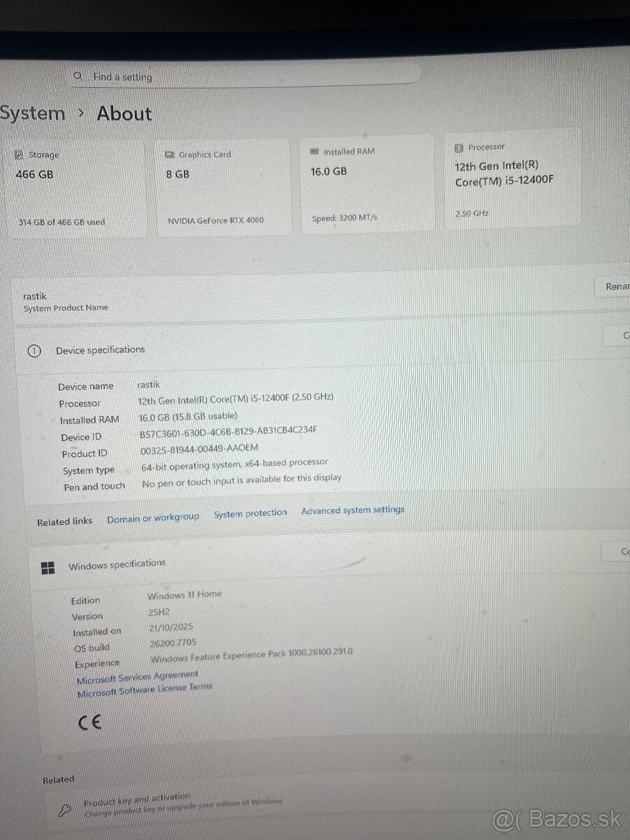Click the Graphics Card icon

169,155
